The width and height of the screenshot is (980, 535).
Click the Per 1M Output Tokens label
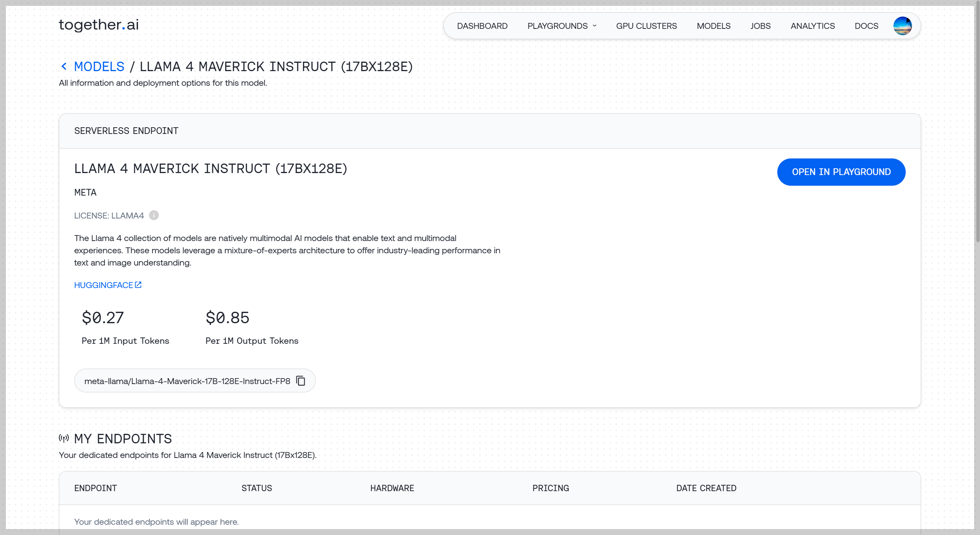[x=252, y=341]
